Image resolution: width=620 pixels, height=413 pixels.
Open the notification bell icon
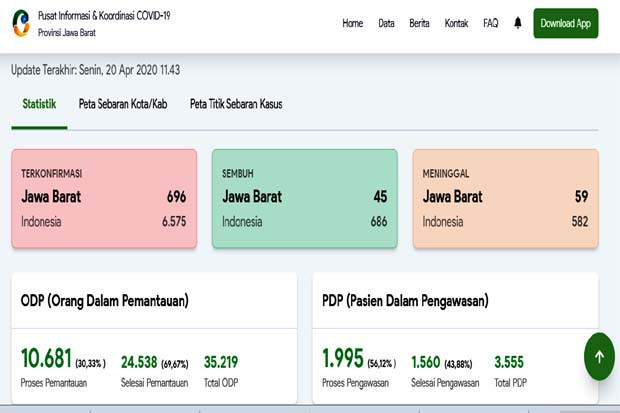(x=518, y=23)
